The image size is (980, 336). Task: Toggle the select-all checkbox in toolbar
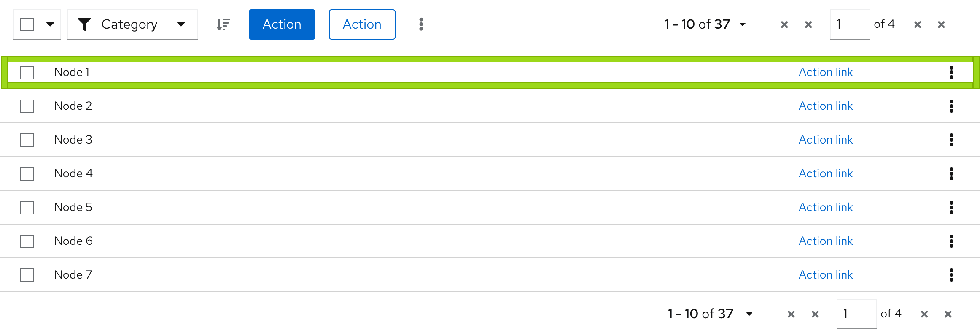point(27,24)
